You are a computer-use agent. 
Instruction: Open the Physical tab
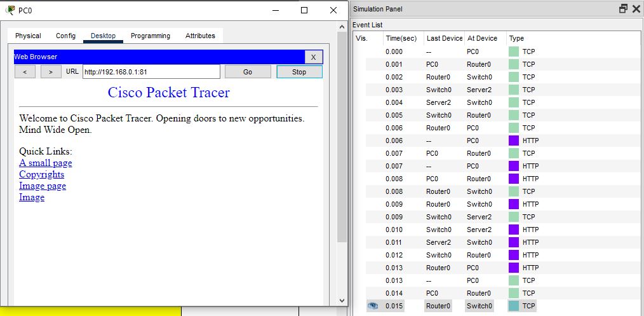tap(28, 36)
